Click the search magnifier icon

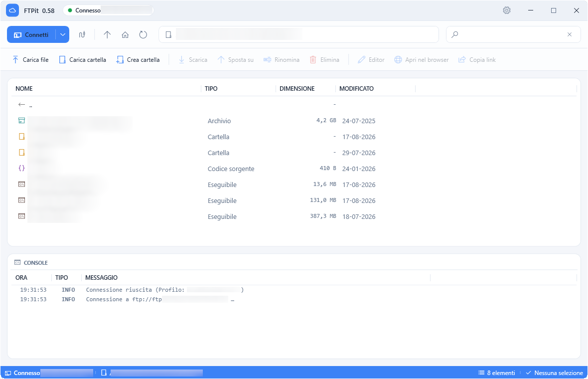455,34
